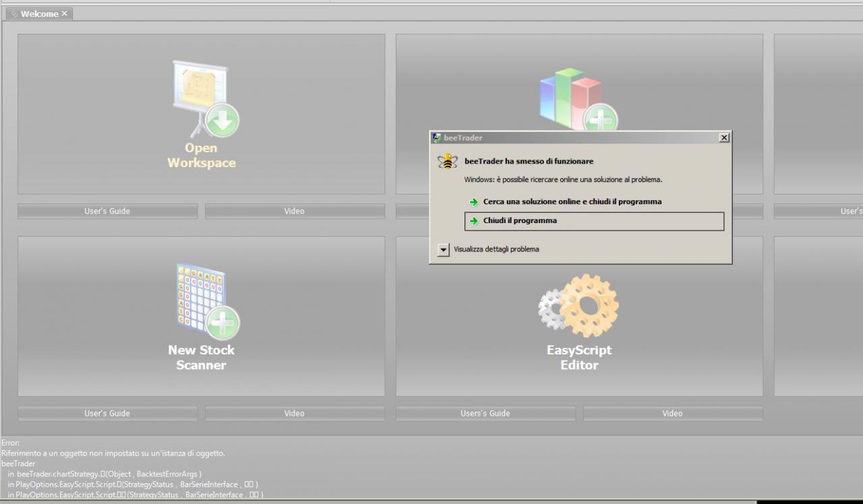863x504 pixels.
Task: Select the Welcome tab
Action: [39, 13]
